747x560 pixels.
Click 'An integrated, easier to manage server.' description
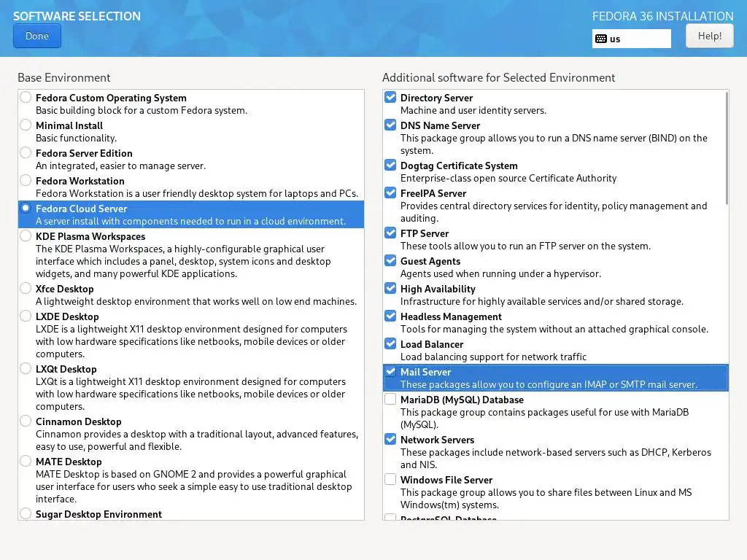(x=120, y=166)
